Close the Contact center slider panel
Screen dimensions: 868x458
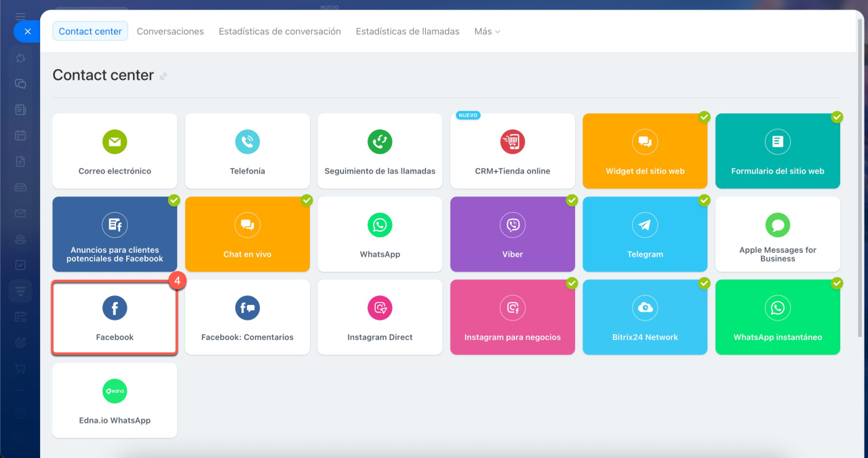[28, 31]
